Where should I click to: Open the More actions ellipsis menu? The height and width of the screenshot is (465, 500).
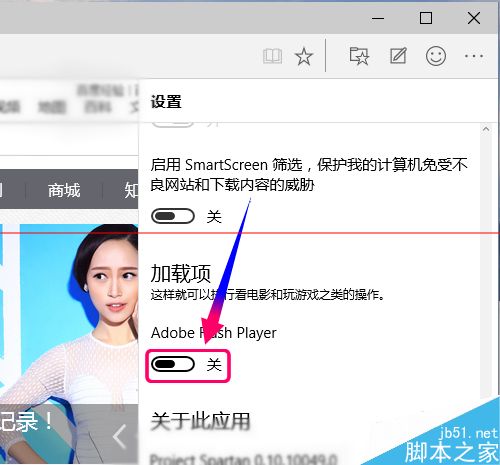474,56
